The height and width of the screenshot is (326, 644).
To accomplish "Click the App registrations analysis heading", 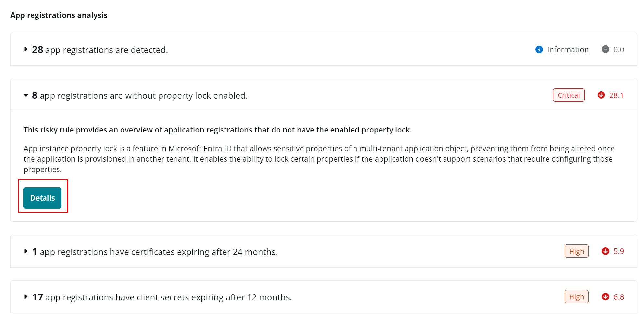I will coord(59,15).
